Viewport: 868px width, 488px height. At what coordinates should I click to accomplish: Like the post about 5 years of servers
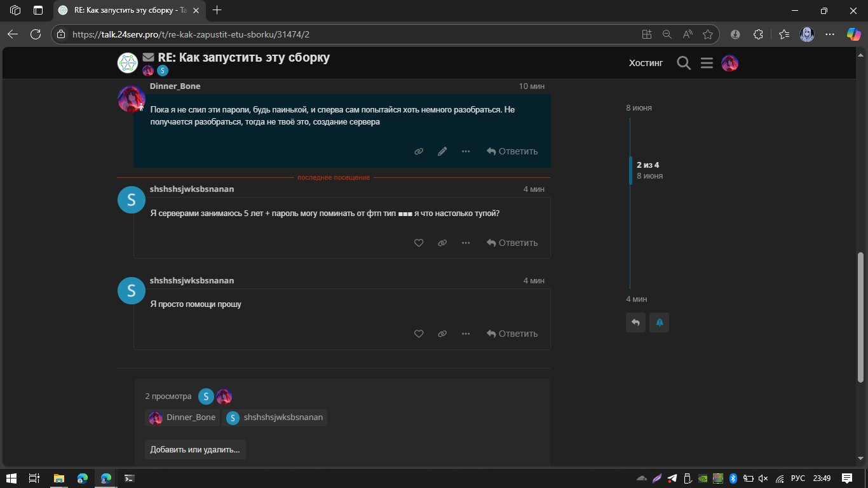click(419, 243)
